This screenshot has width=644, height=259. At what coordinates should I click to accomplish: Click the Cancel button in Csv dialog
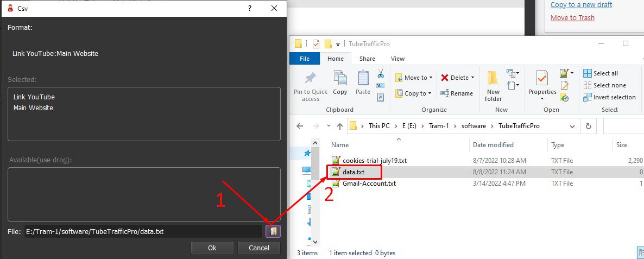click(259, 248)
